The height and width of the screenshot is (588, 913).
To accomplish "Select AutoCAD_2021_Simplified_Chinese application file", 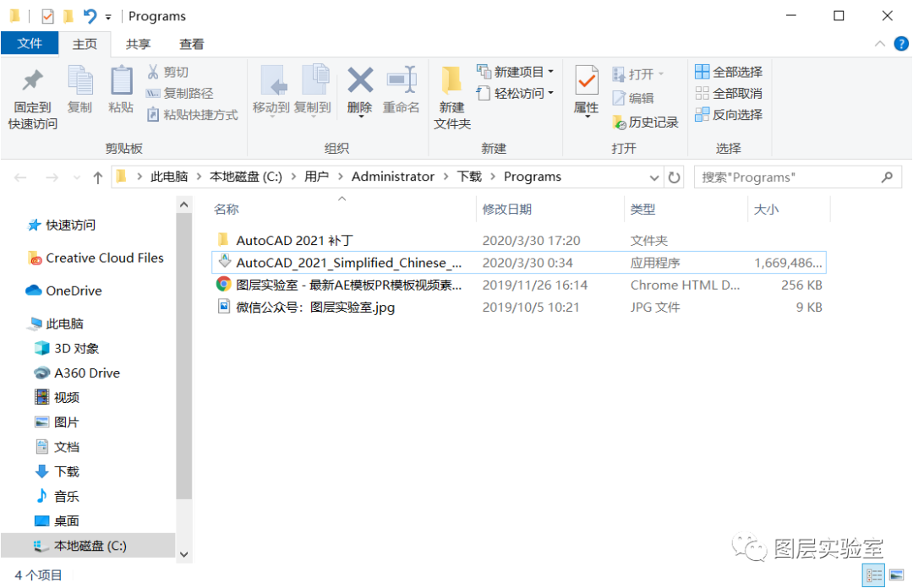I will click(518, 263).
